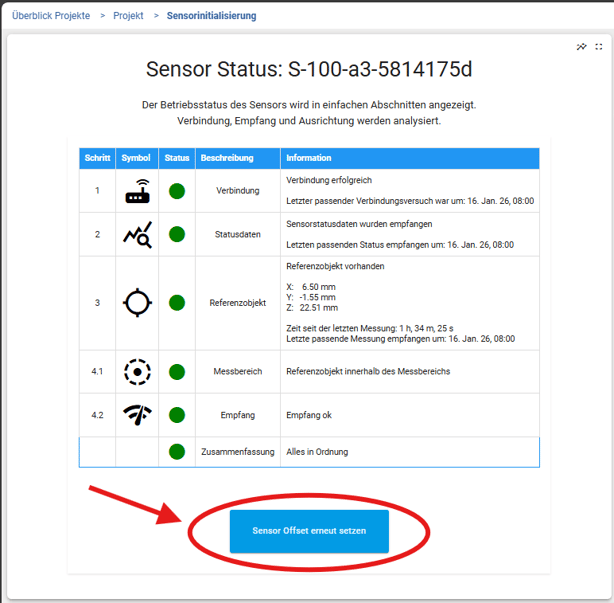This screenshot has height=603, width=614.
Task: Click the Referenzobjekt crosshair symbol
Action: tap(137, 303)
